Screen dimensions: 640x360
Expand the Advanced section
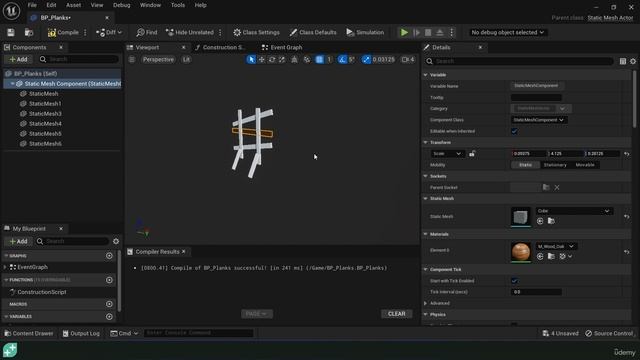(425, 303)
